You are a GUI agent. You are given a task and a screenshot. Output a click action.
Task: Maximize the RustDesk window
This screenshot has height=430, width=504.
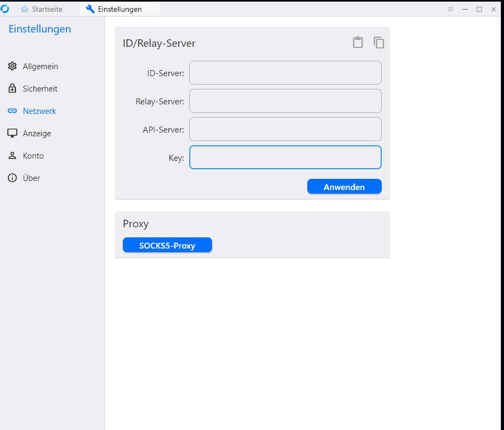[479, 9]
